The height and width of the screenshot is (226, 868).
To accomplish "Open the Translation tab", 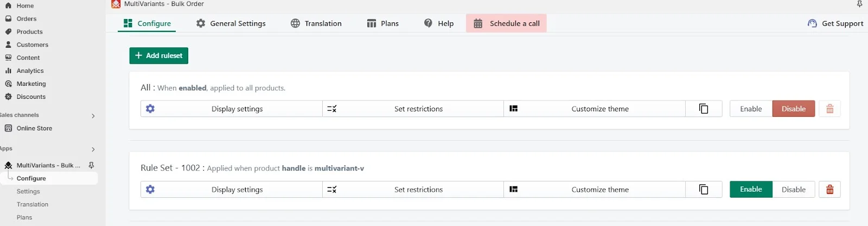I will tap(316, 23).
